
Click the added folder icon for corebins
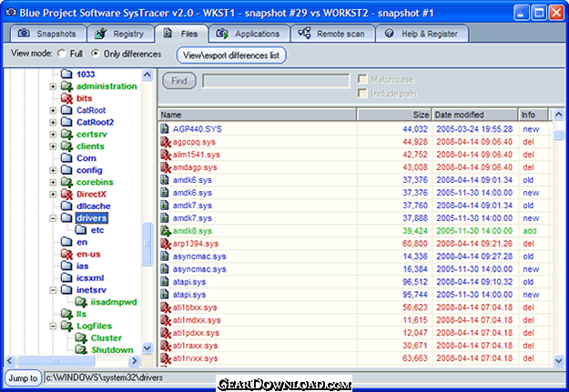66,182
